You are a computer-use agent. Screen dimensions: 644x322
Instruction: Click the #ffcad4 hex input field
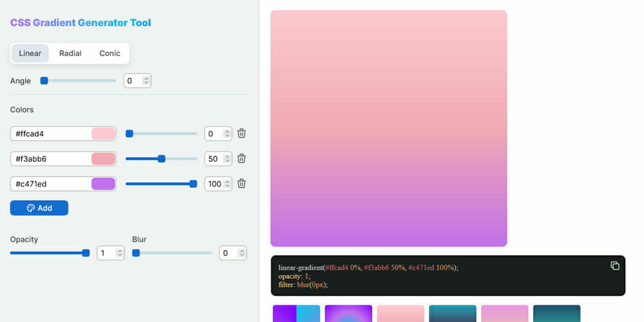pyautogui.click(x=52, y=134)
